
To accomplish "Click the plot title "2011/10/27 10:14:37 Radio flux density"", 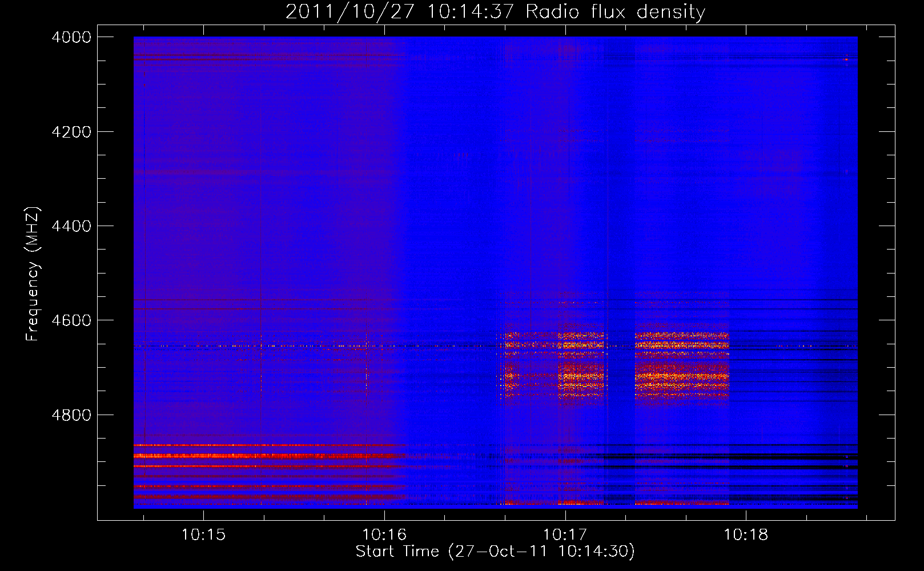I will [x=495, y=11].
